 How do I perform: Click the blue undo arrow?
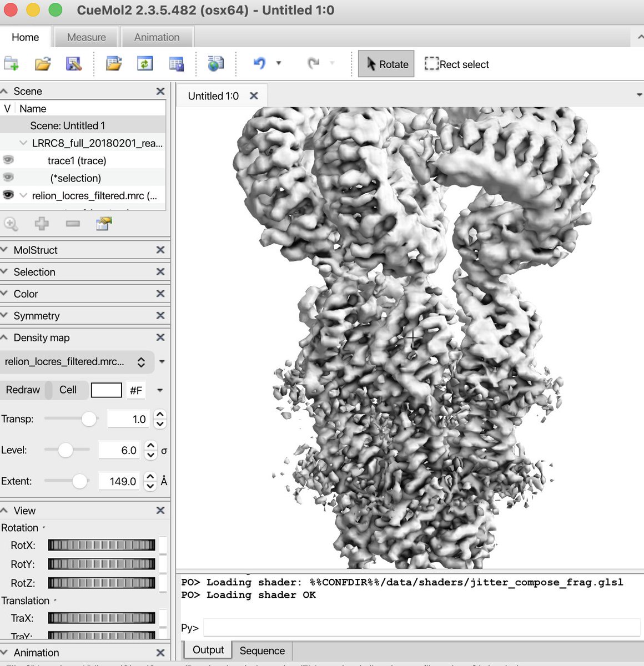259,63
